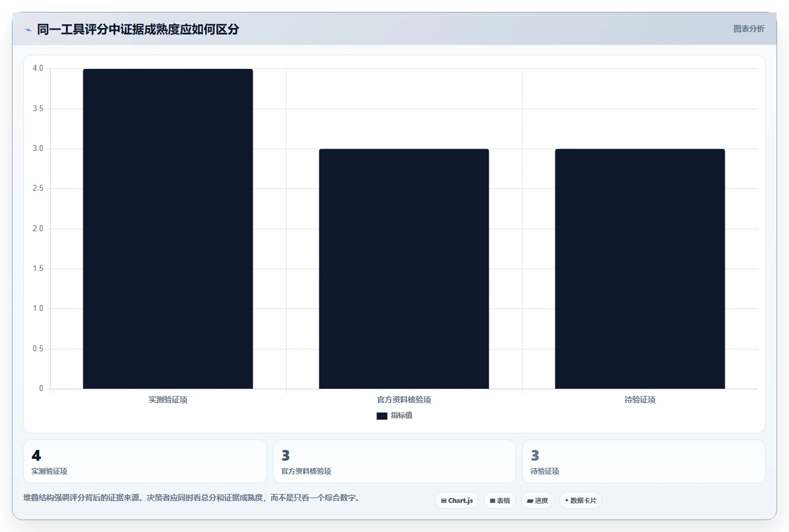Click the 待验证项 x-axis label
This screenshot has width=789, height=532.
coord(640,400)
